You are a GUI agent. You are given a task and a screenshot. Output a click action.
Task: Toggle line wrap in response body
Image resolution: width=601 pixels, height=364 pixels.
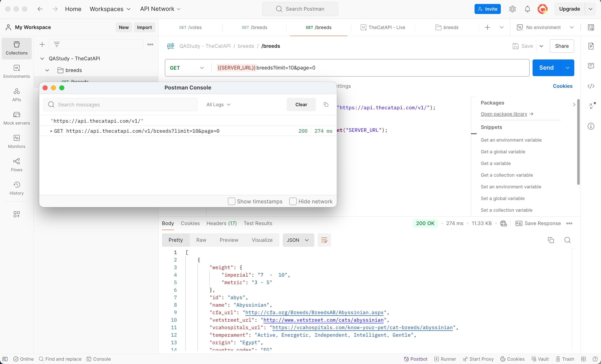tap(324, 240)
